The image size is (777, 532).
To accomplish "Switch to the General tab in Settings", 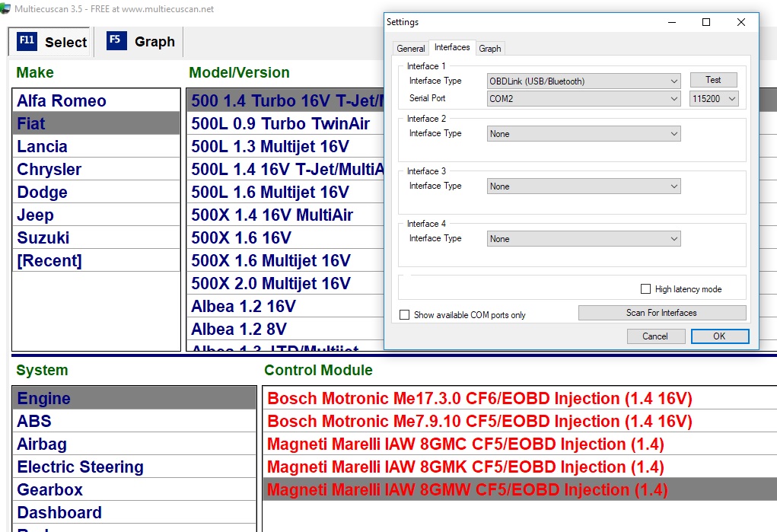I will point(410,48).
